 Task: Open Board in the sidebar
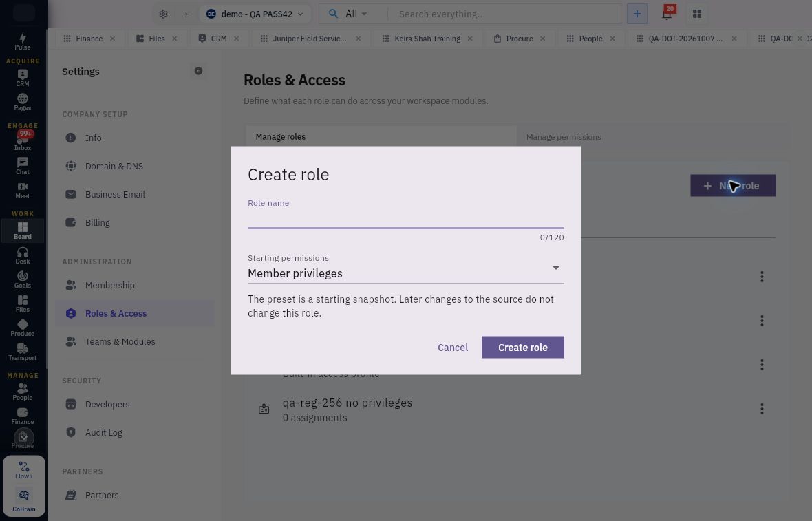(22, 231)
